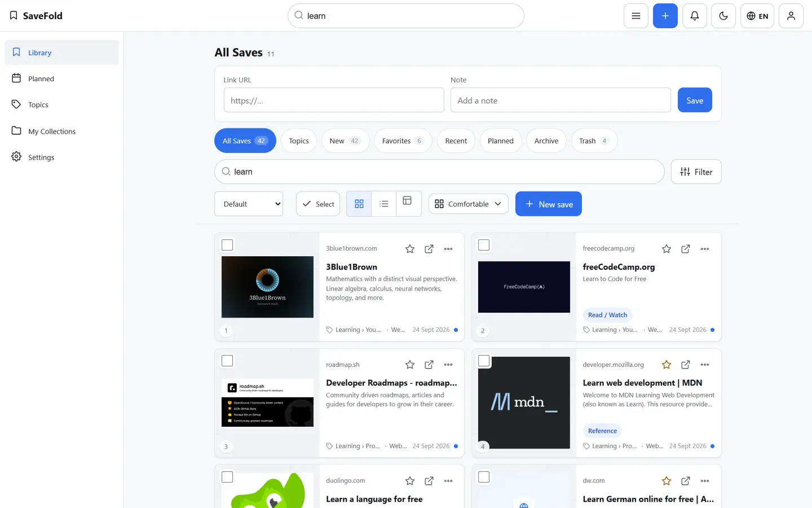Click the Read / Watch tag

click(607, 315)
